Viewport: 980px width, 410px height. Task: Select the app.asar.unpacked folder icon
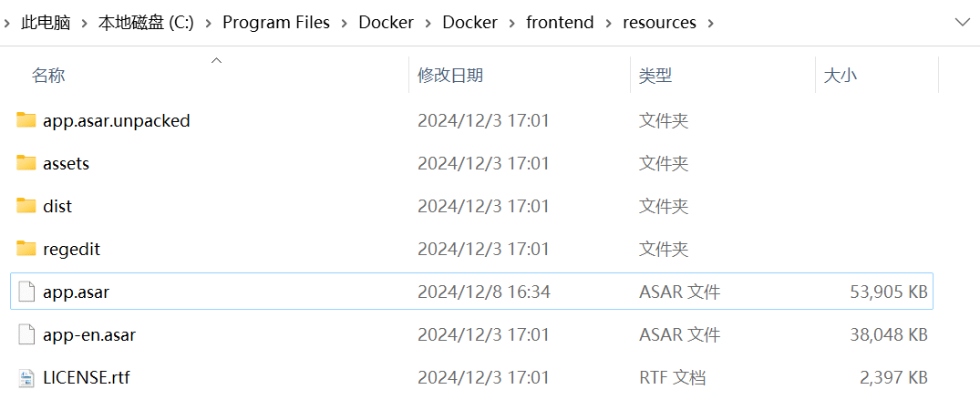click(26, 120)
